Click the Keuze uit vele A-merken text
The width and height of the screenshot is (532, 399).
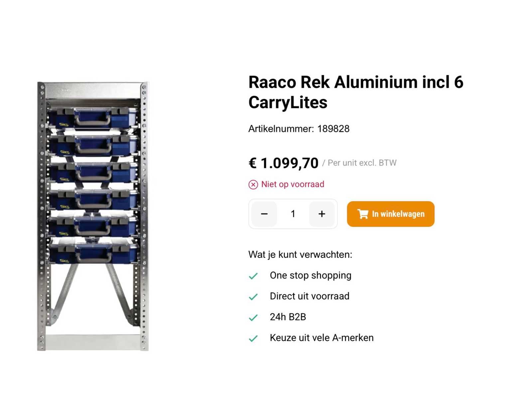coord(322,338)
